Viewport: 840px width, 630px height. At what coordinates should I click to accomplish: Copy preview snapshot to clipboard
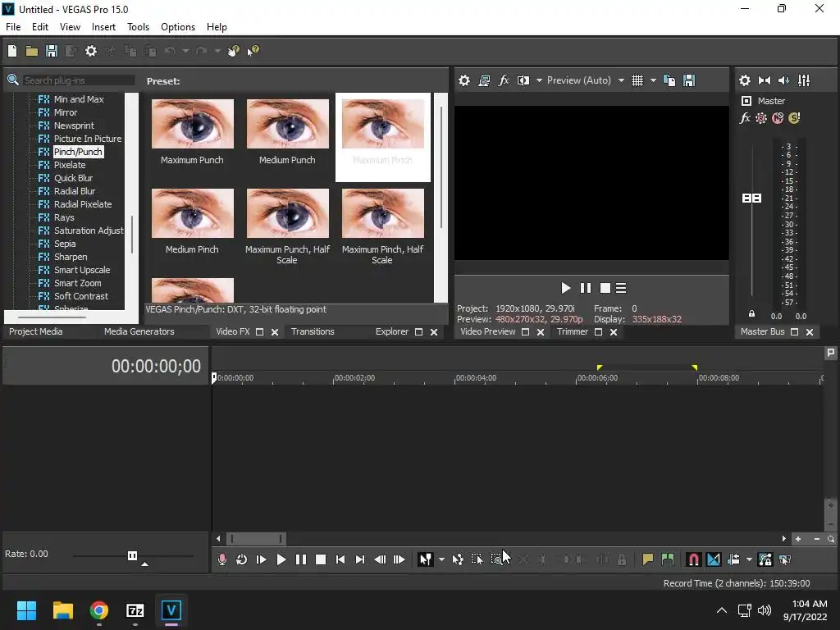(669, 80)
